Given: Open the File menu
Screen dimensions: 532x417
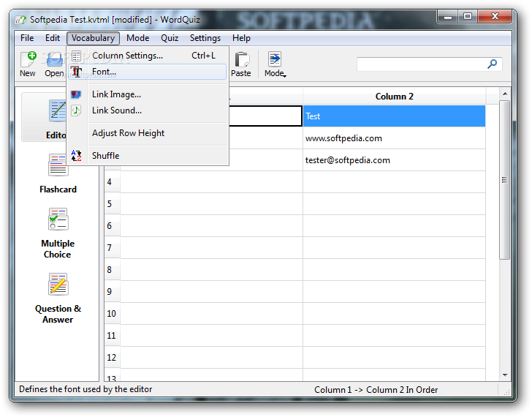Looking at the screenshot, I should 27,38.
